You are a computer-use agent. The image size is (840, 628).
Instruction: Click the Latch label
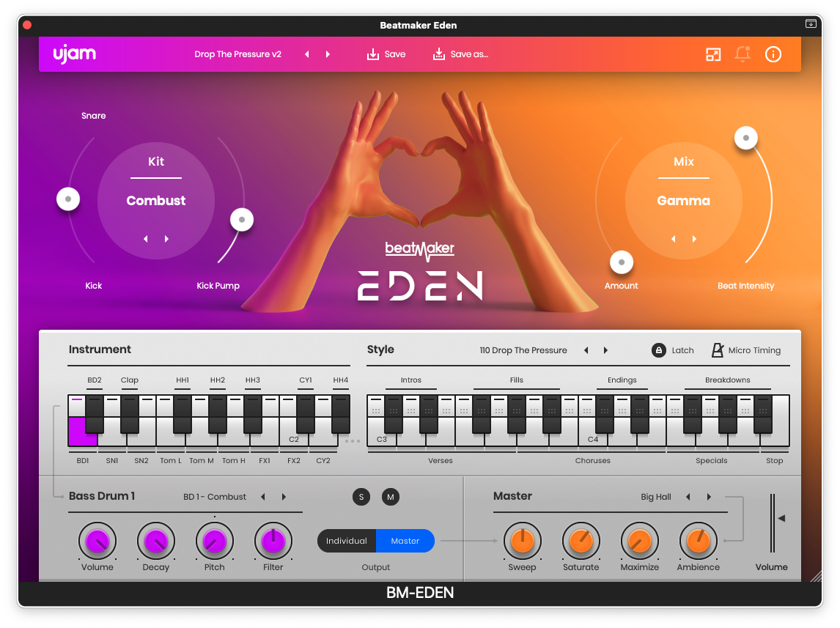pos(682,350)
